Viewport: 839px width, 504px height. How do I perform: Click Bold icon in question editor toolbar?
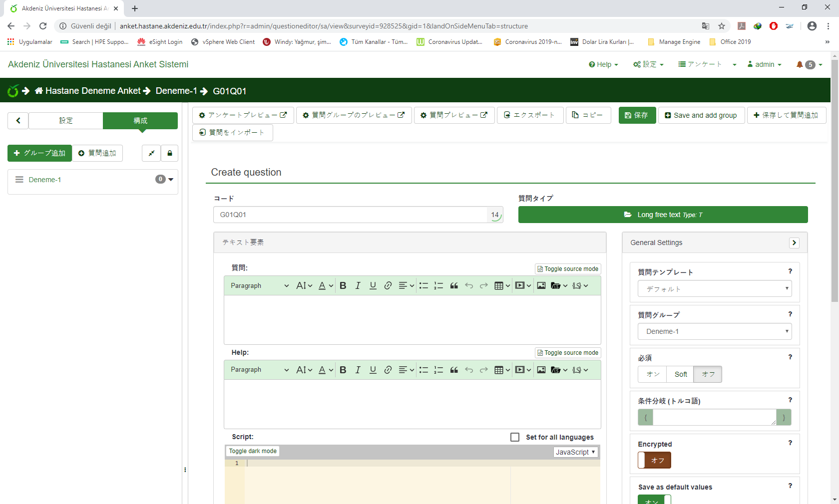[x=343, y=285]
